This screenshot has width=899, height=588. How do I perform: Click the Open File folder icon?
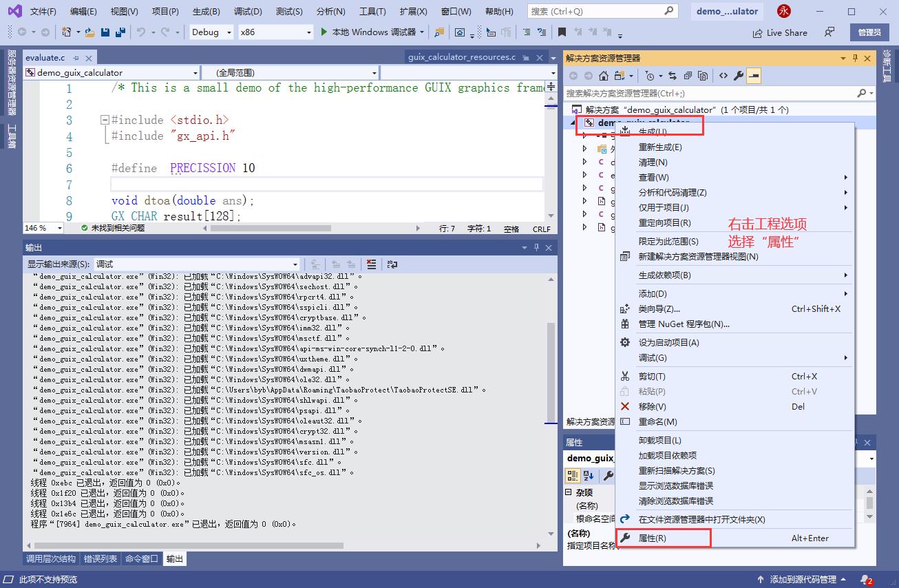[x=90, y=32]
